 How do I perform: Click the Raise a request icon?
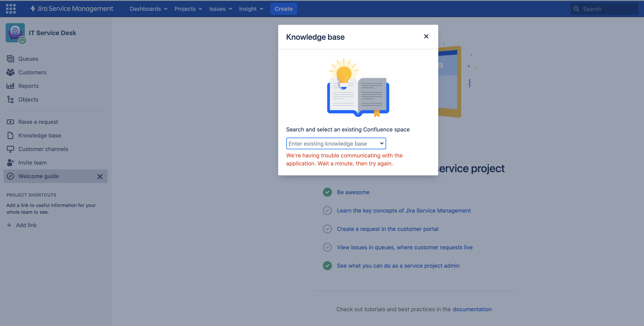(x=10, y=122)
